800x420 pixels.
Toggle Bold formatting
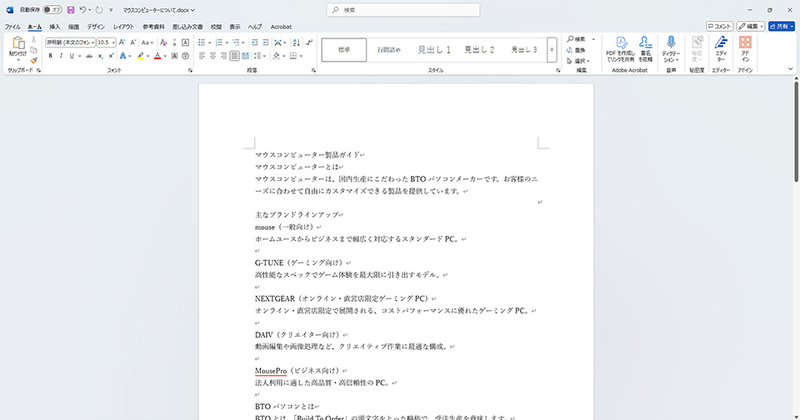tap(50, 56)
